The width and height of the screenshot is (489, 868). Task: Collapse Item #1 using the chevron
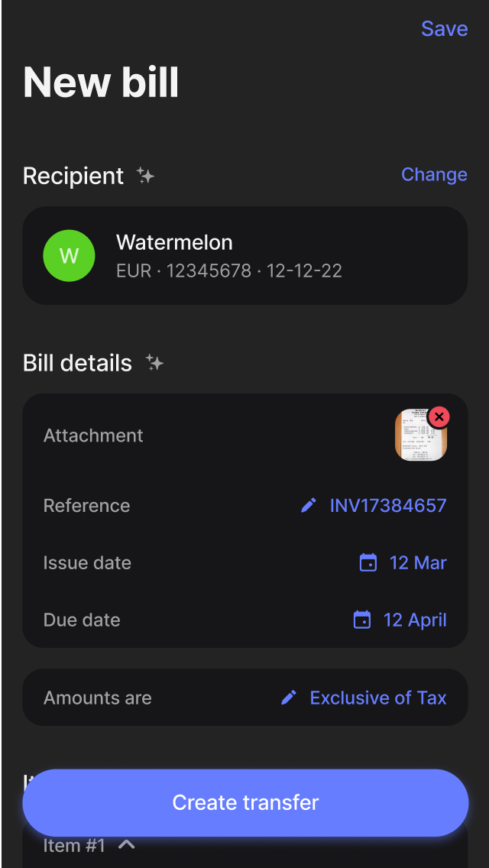[127, 844]
